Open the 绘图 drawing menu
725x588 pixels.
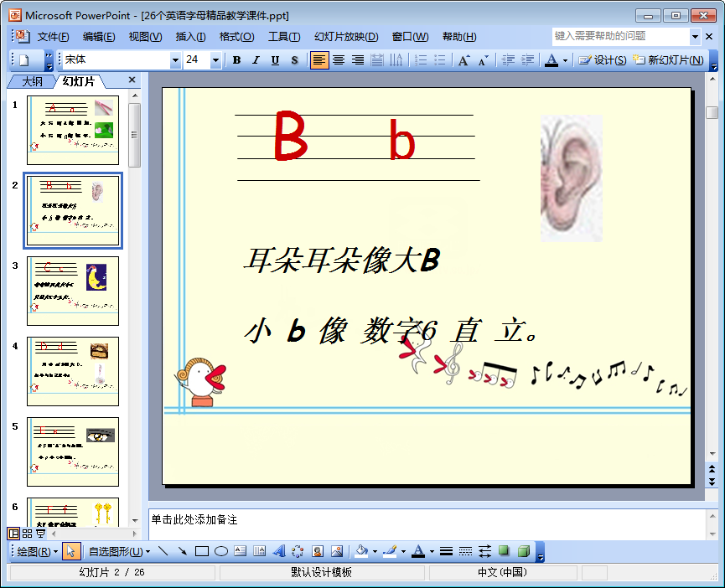[x=37, y=551]
